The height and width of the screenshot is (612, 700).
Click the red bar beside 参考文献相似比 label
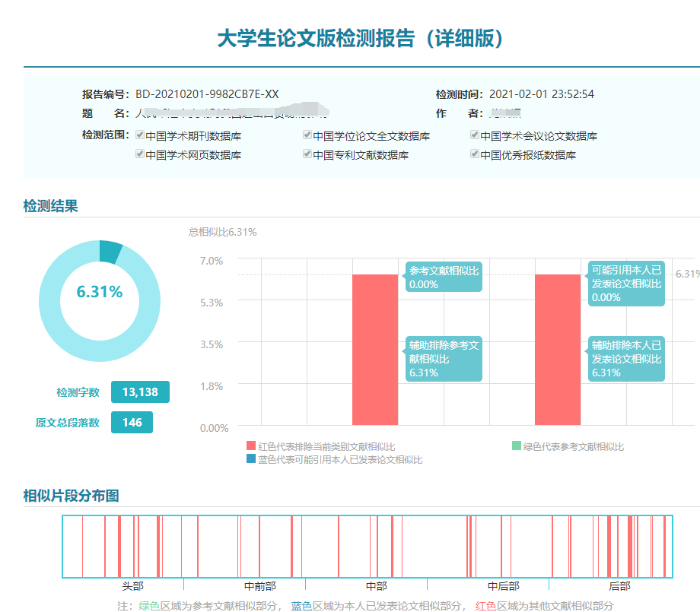(x=375, y=350)
